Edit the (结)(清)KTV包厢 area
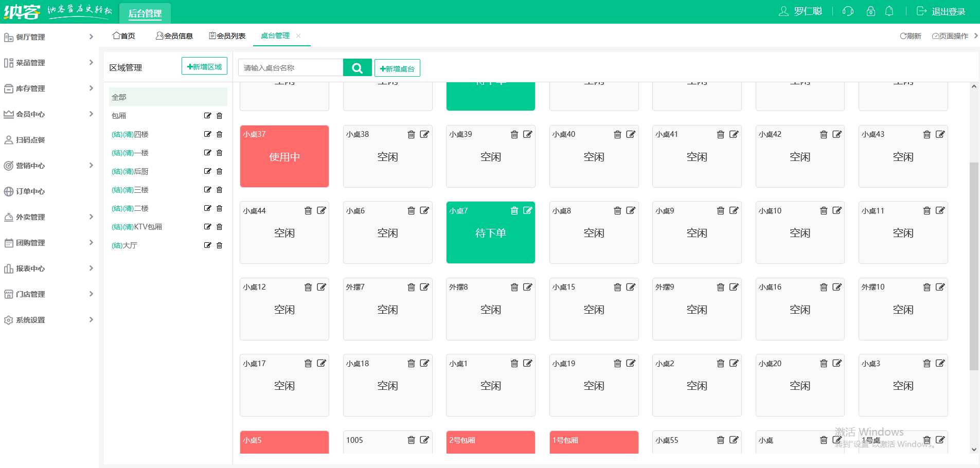Screen dimensions: 980x468 208,227
